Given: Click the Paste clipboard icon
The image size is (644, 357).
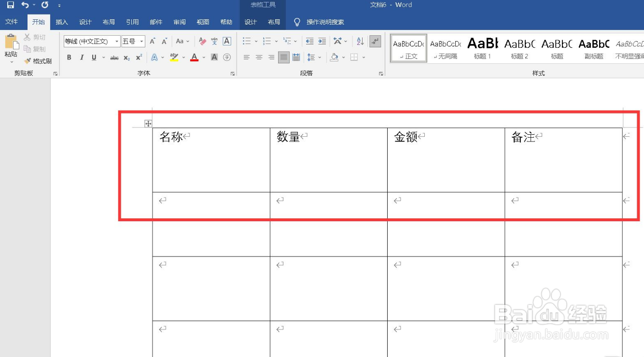Looking at the screenshot, I should 11,42.
